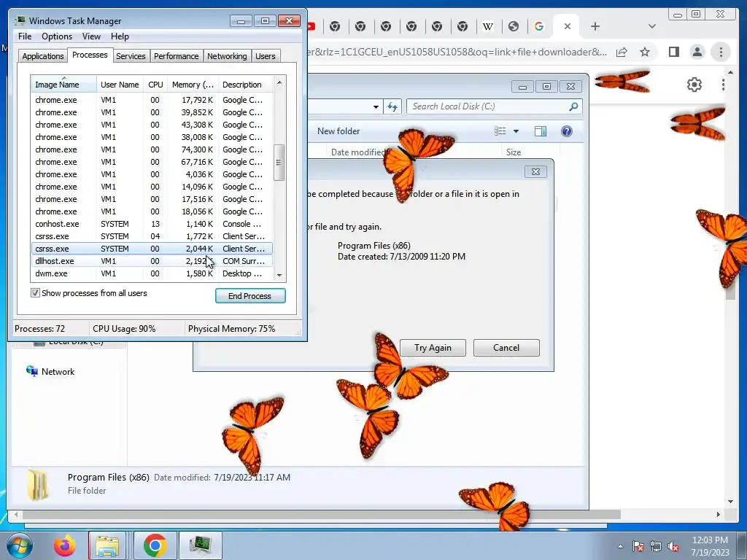Sort processes by Memory column header
This screenshot has width=747, height=560.
point(193,85)
